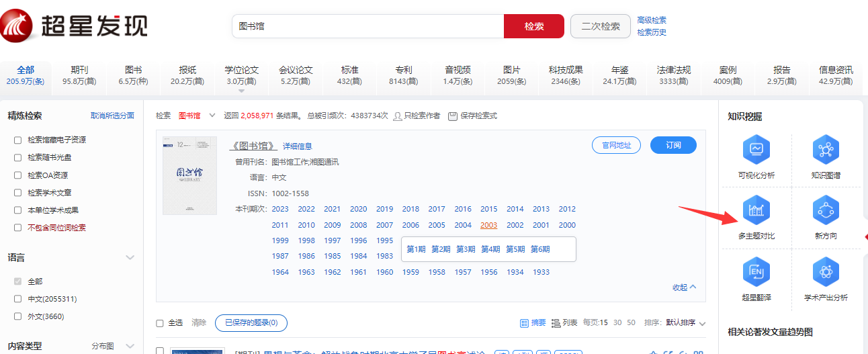
Task: Set per-page results to 50
Action: pyautogui.click(x=631, y=323)
